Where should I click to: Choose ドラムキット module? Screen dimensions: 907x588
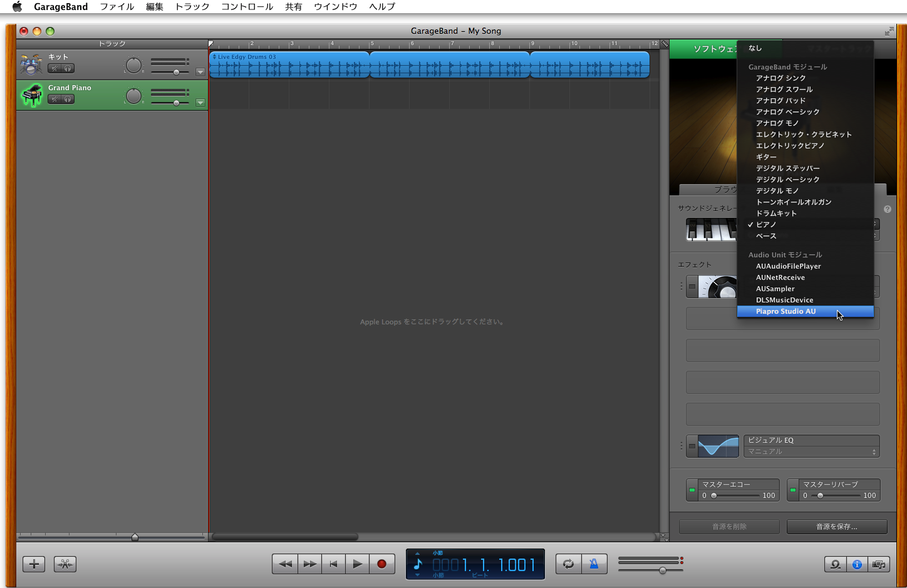(806, 214)
